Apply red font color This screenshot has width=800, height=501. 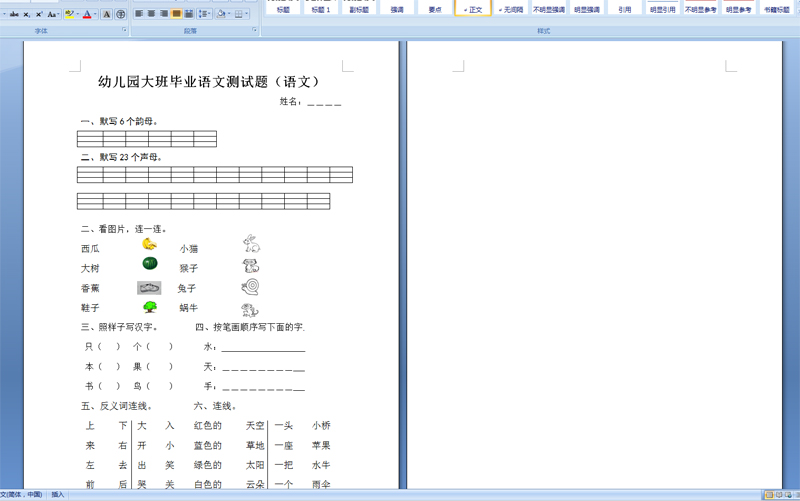coord(87,14)
